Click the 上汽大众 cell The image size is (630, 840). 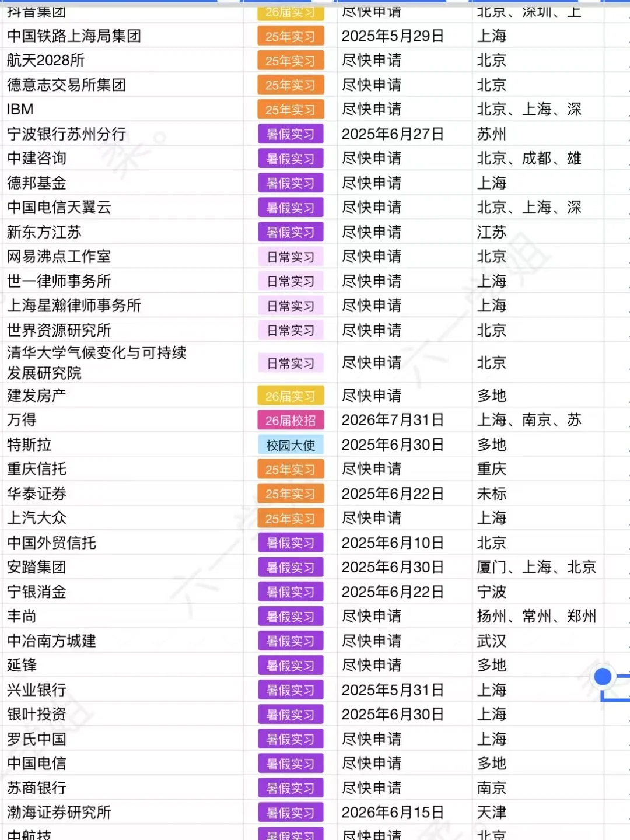pyautogui.click(x=123, y=518)
